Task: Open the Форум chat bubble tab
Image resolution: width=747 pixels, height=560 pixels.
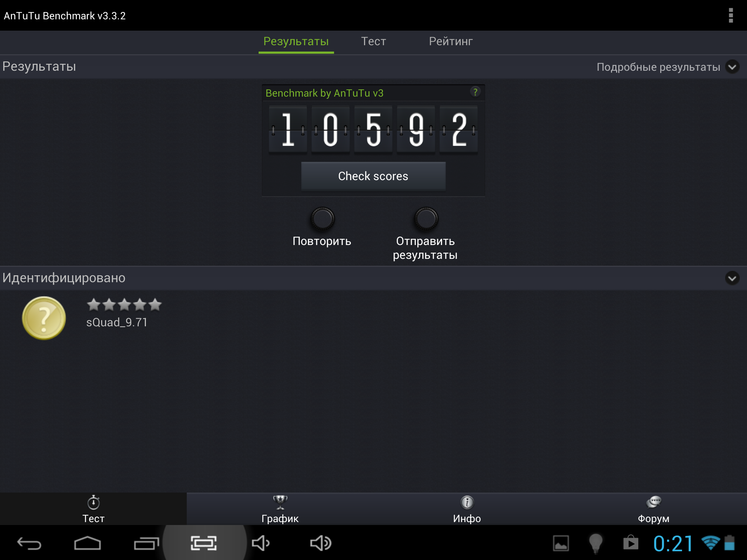Action: point(654,509)
